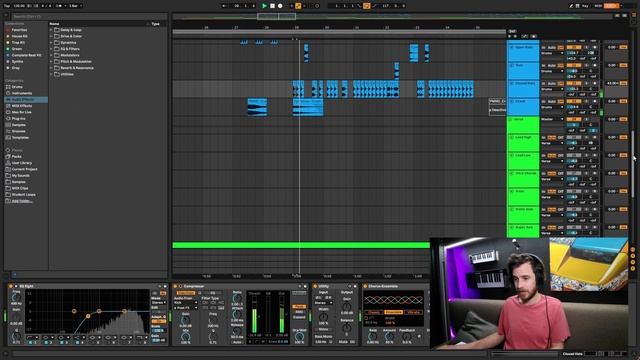Expand the Delay & Loop folder
The height and width of the screenshot is (360, 640).
coord(51,30)
